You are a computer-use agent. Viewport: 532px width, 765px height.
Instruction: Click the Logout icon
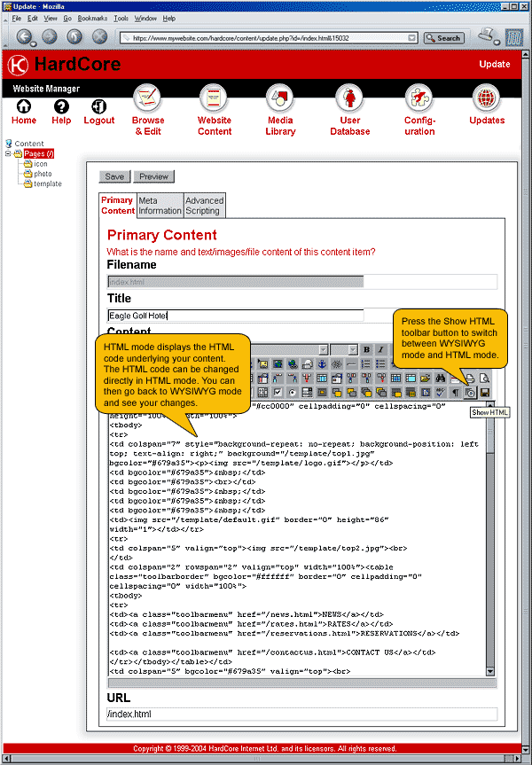click(x=99, y=105)
